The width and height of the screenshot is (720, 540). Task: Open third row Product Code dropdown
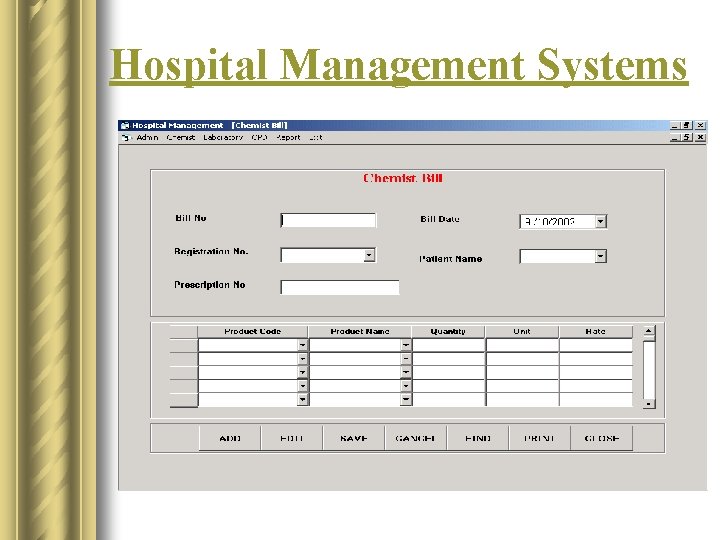click(302, 372)
